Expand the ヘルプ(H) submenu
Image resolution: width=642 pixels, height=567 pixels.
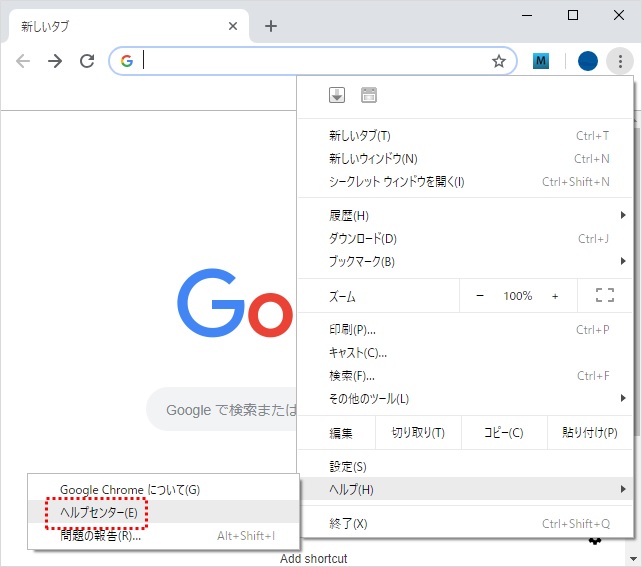(465, 489)
